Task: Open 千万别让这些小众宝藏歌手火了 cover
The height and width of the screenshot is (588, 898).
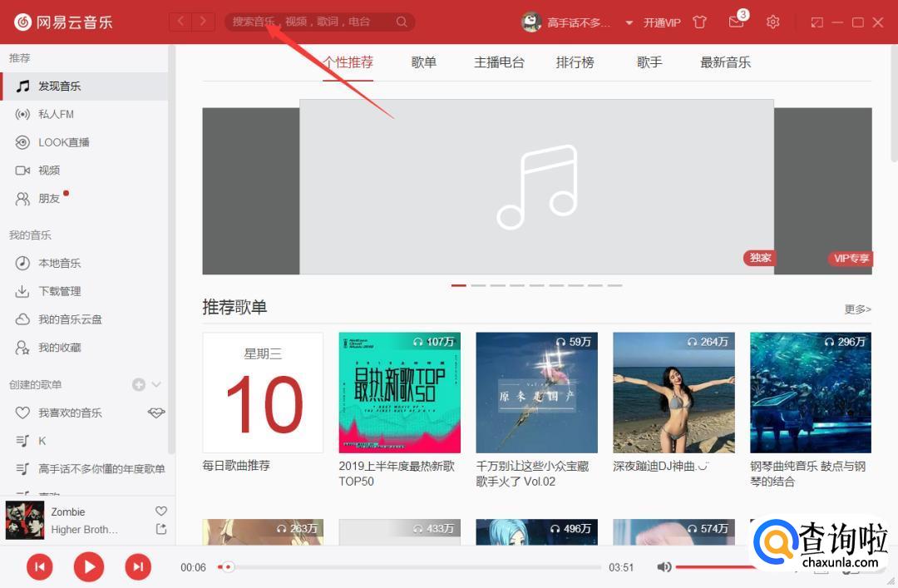Action: pyautogui.click(x=536, y=393)
